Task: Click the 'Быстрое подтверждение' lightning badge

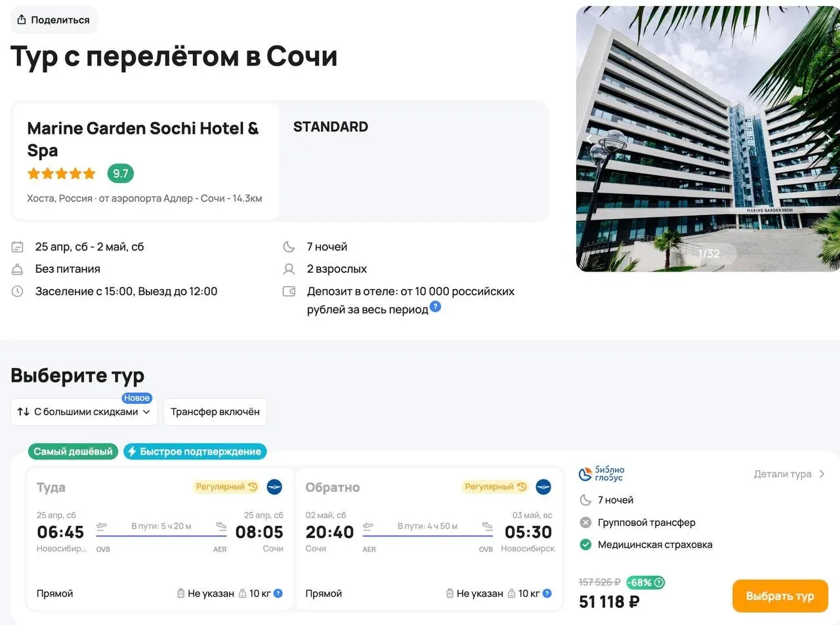Action: tap(195, 451)
